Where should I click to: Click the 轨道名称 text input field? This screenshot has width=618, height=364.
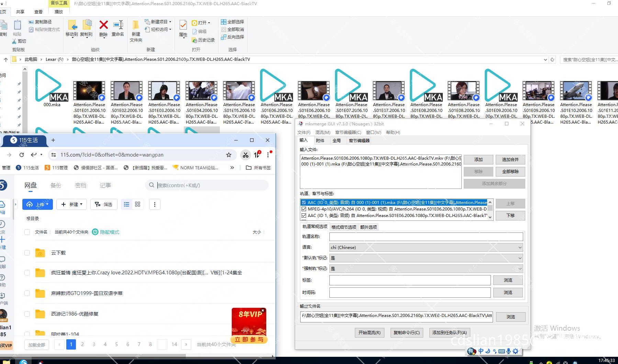point(426,237)
